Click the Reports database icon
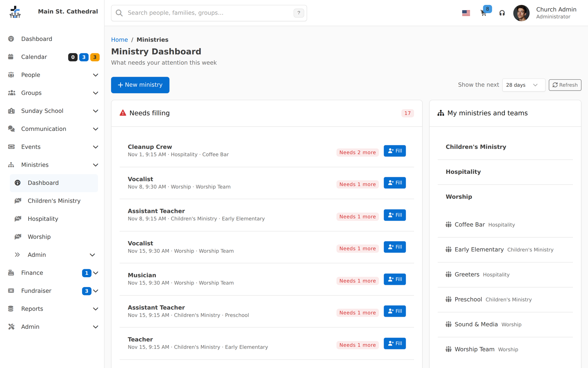This screenshot has width=588, height=368. [x=11, y=309]
